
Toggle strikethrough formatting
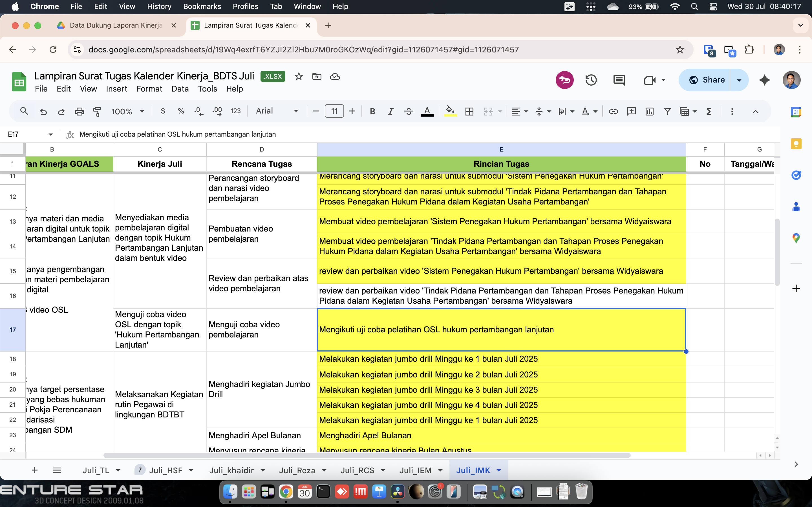pos(408,111)
